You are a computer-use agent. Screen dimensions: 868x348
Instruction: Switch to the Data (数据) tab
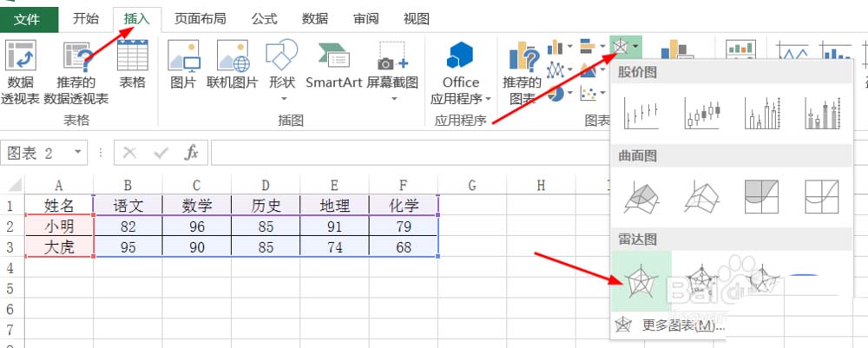coord(315,19)
